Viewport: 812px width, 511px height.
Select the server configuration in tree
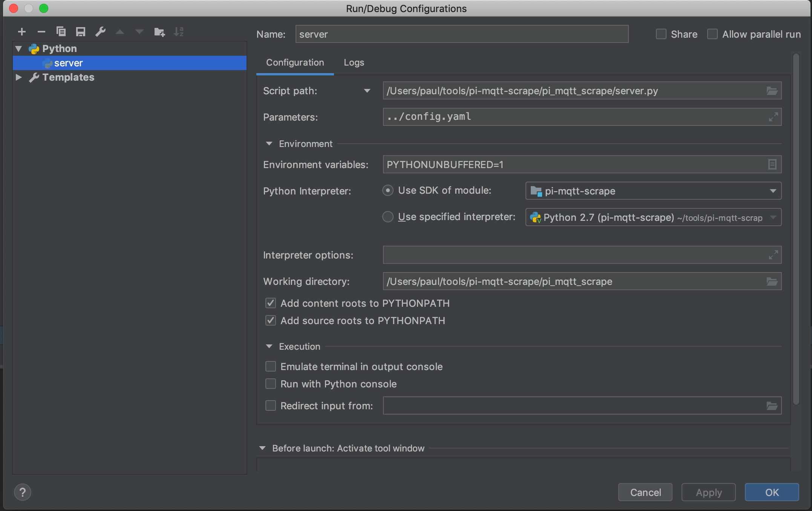[130, 63]
